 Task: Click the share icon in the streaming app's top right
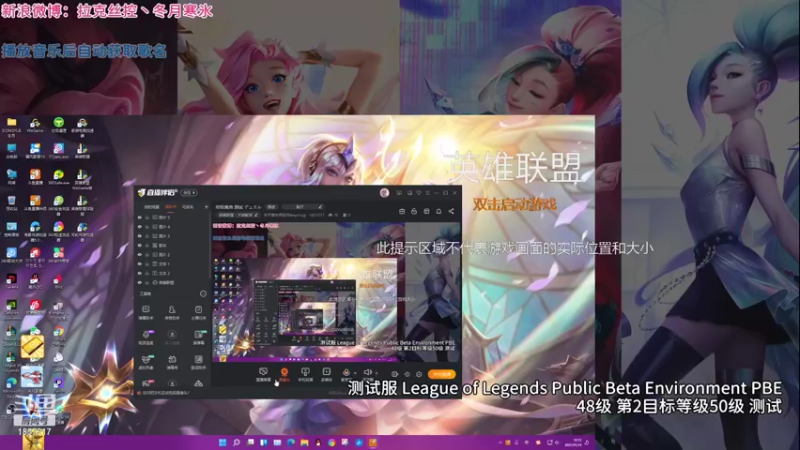[x=451, y=211]
